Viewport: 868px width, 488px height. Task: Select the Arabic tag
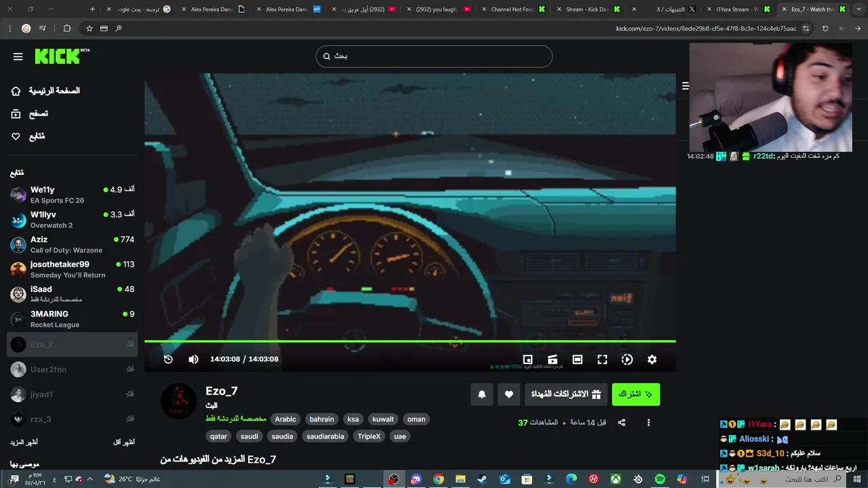click(285, 419)
